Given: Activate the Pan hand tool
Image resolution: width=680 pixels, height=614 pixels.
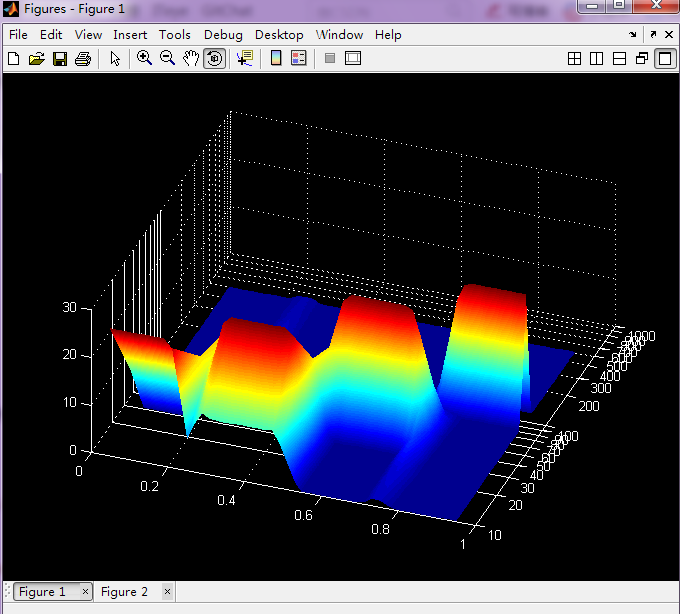Looking at the screenshot, I should click(190, 59).
